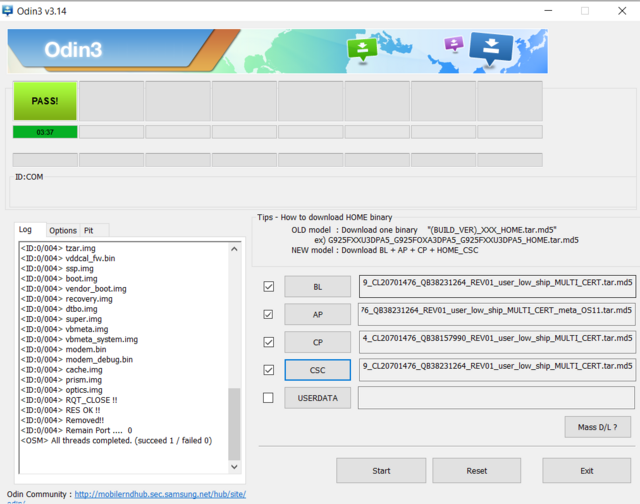Click the vbmeta_system.img log line
Image resolution: width=640 pixels, height=504 pixels.
point(79,339)
